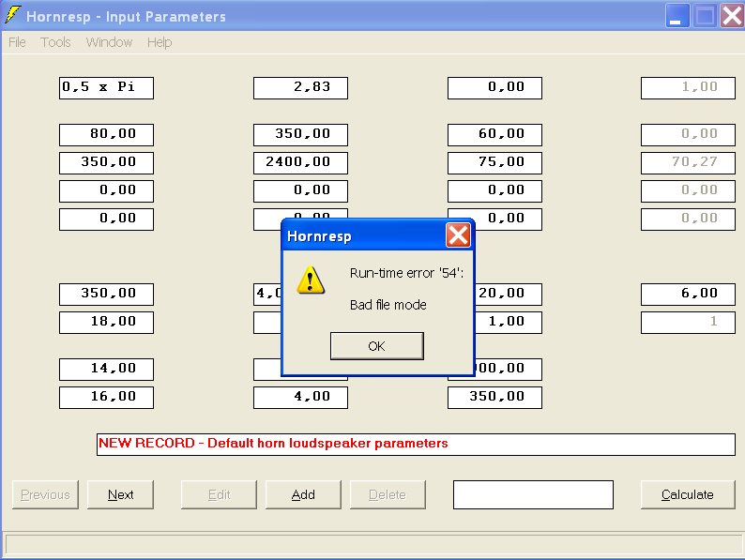Click the greyed Previous button
The height and width of the screenshot is (560, 745).
[x=45, y=494]
